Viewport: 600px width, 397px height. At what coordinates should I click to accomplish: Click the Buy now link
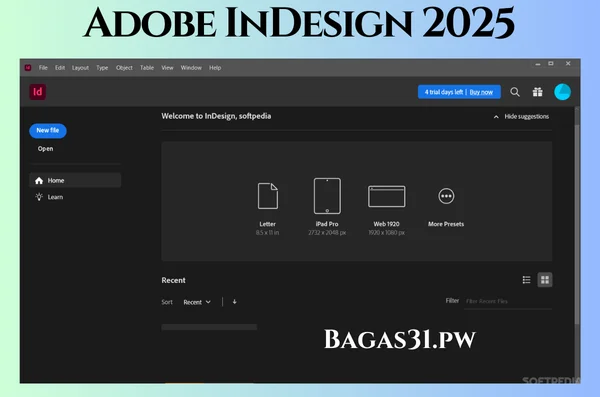click(x=481, y=92)
